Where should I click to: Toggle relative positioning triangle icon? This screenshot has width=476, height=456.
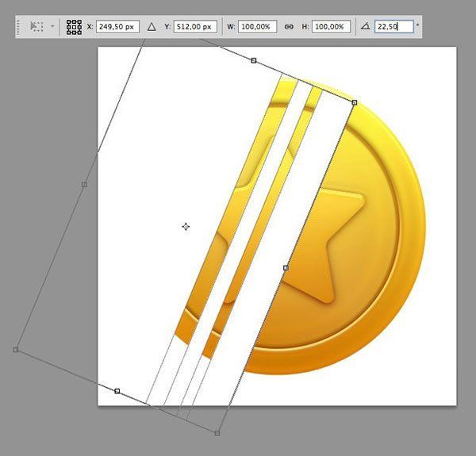pos(152,27)
